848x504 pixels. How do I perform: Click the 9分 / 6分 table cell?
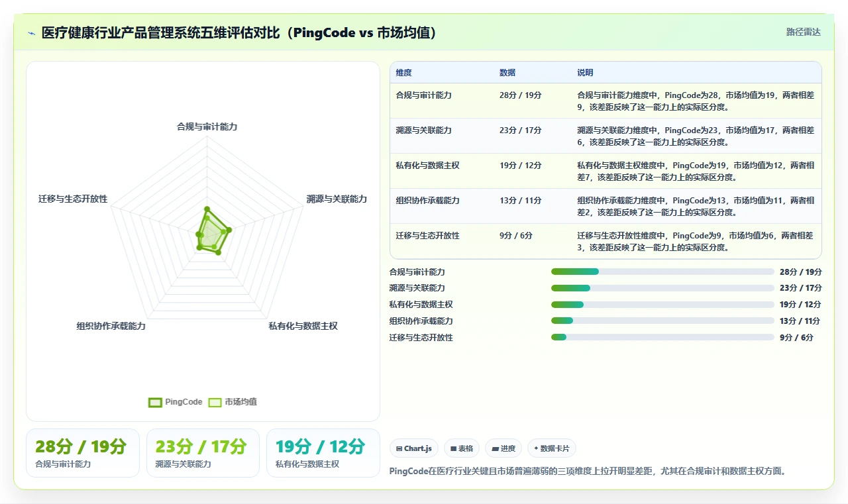coord(515,236)
